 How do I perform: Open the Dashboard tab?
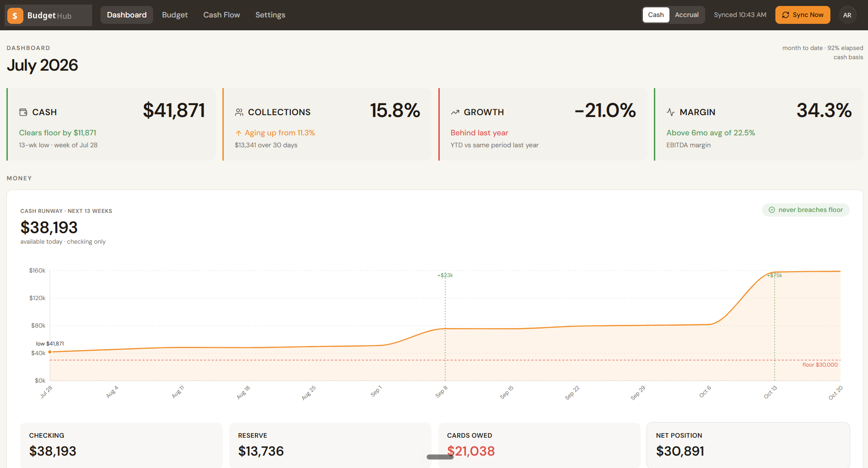point(127,15)
